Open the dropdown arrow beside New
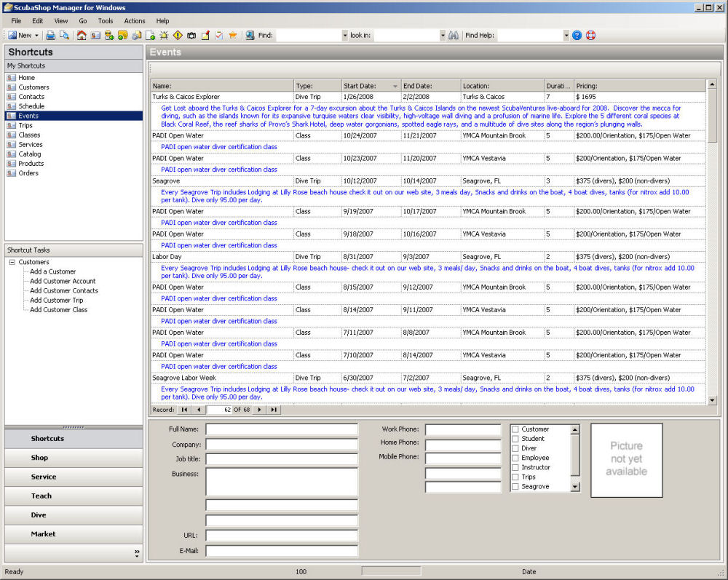The height and width of the screenshot is (580, 728). pos(36,35)
